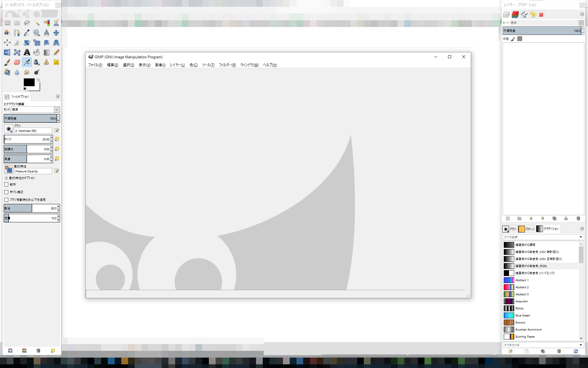Select the Foreground Select tool
The width and height of the screenshot is (588, 368).
(x=7, y=33)
